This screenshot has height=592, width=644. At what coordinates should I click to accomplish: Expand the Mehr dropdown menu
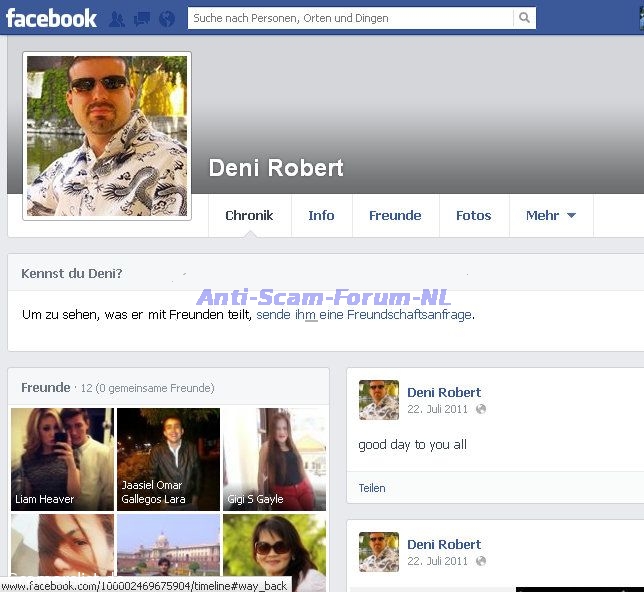[551, 215]
